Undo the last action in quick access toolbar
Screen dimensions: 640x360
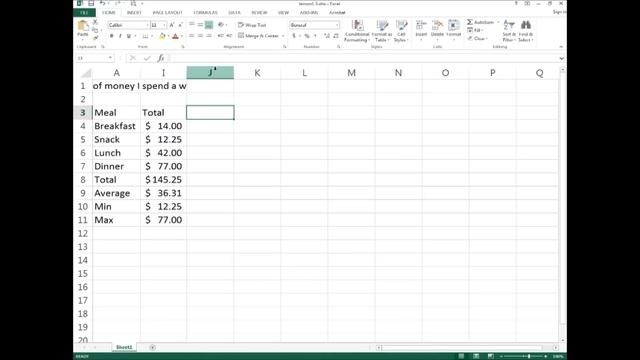pos(102,4)
